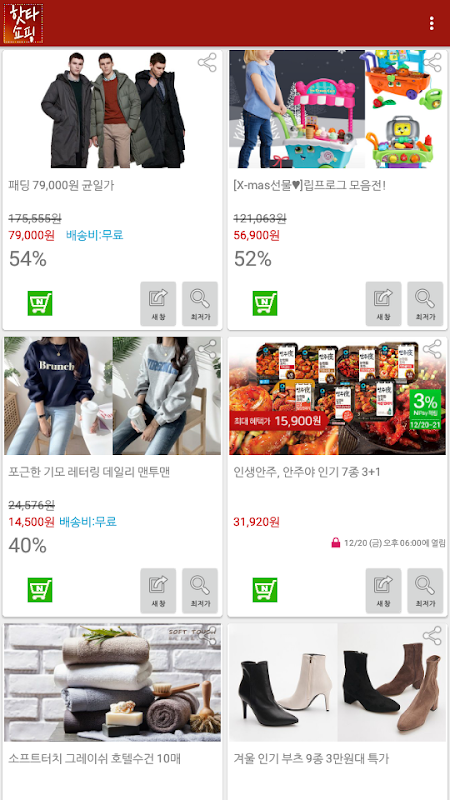Share the 겨울 인기 부츠 deal

(x=432, y=636)
